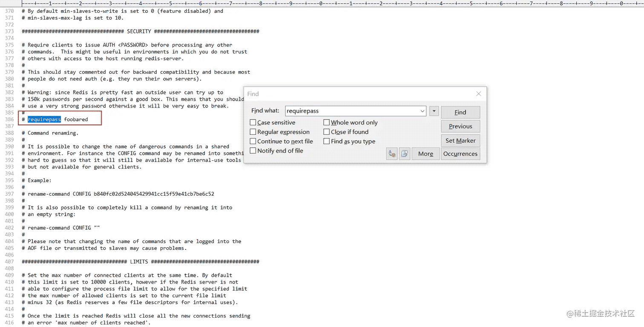Click the line starting 'Require clients to issue AUTH'
Image resolution: width=644 pixels, height=327 pixels.
[x=127, y=45]
